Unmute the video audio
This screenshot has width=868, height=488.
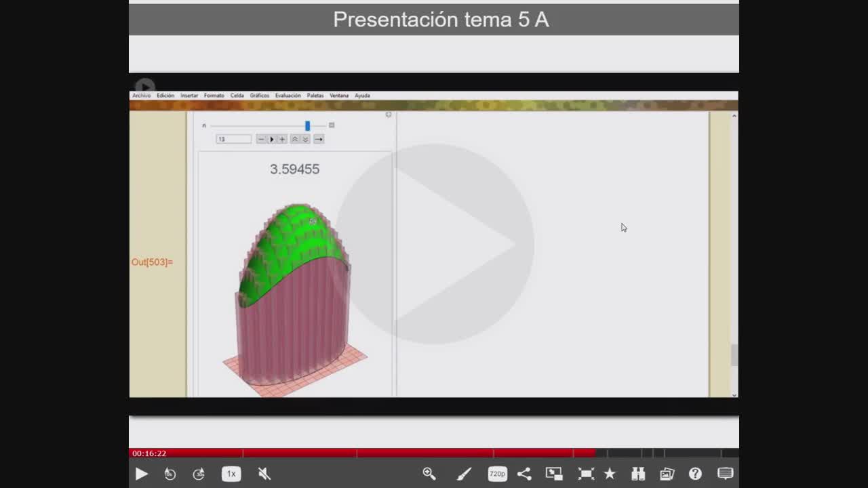(x=264, y=474)
